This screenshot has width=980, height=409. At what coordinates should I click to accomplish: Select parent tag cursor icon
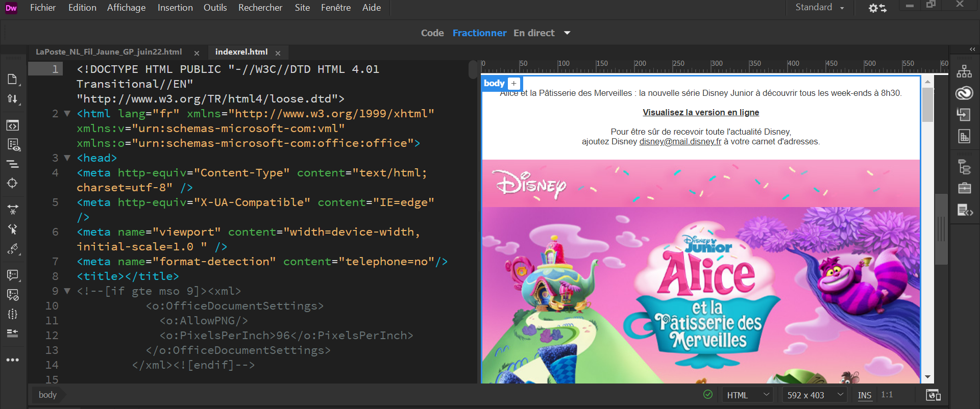tap(13, 229)
